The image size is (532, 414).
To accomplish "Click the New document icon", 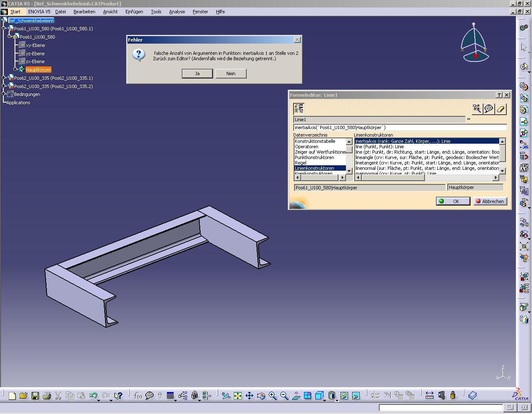I will [12, 396].
